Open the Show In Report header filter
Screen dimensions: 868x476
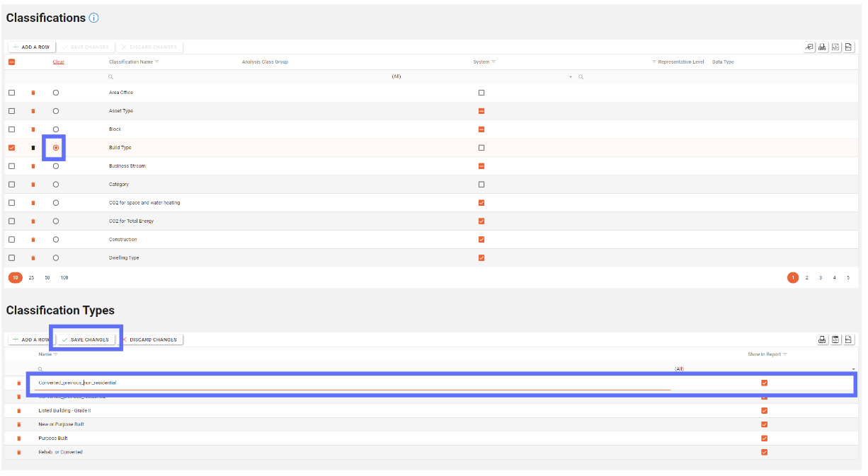(x=785, y=354)
